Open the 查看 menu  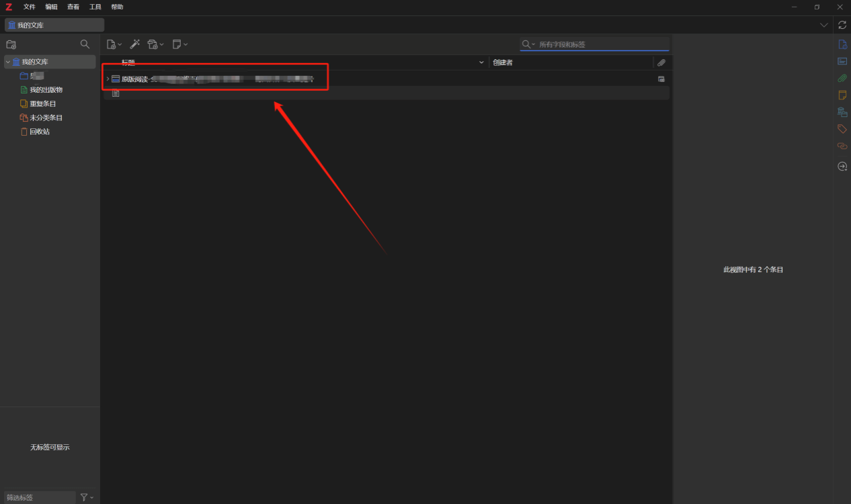coord(73,7)
